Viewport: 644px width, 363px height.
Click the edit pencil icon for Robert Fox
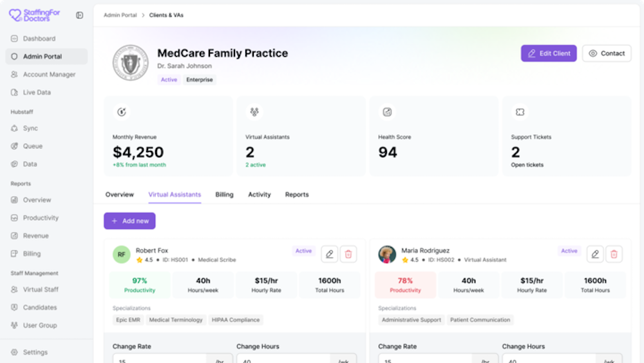330,254
